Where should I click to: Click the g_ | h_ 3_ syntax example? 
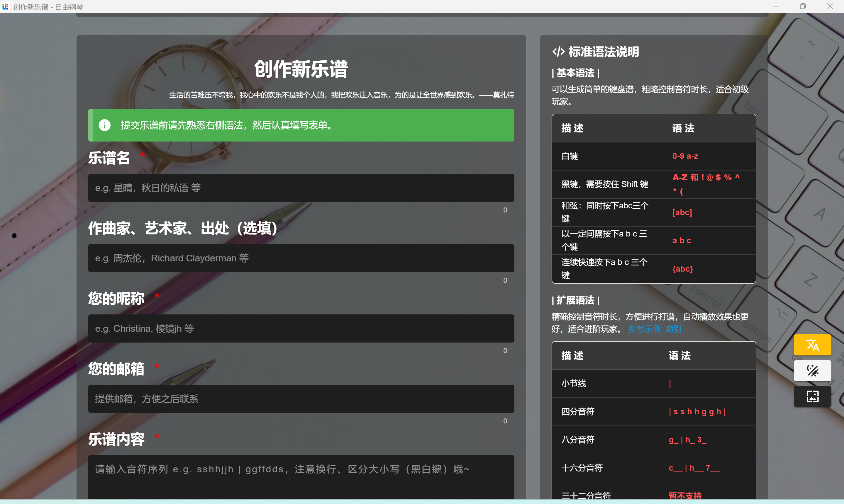coord(687,440)
